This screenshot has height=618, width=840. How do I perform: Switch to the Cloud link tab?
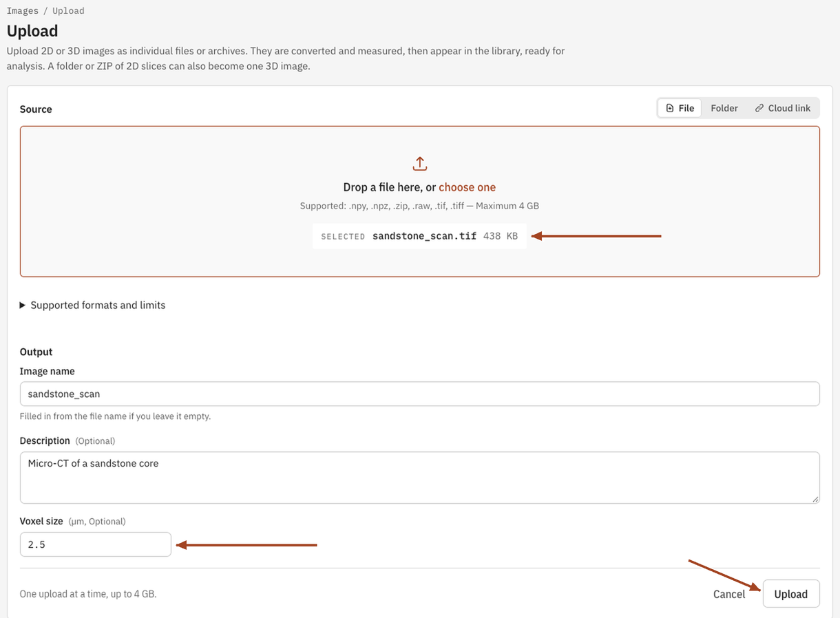click(782, 108)
